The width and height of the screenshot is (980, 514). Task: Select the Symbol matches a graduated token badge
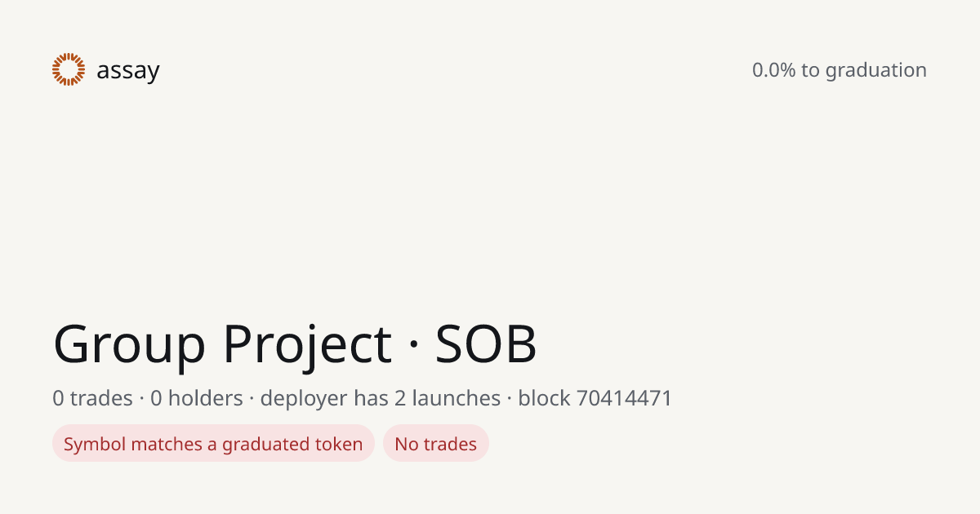click(213, 443)
